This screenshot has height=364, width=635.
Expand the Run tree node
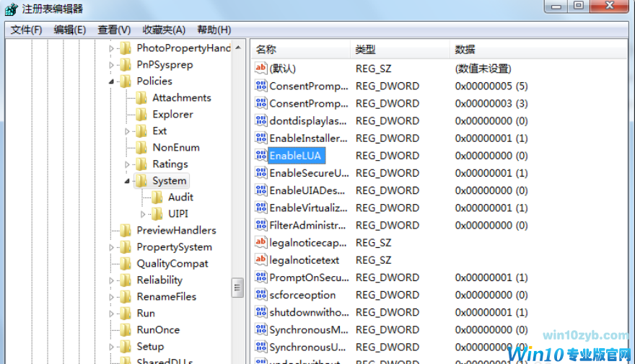(111, 314)
